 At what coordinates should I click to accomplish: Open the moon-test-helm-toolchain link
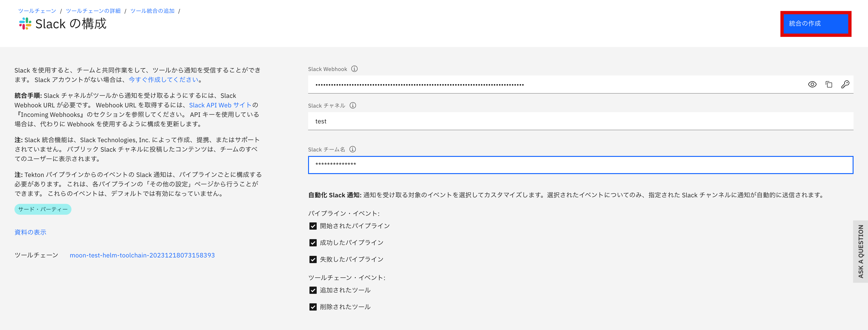[142, 255]
